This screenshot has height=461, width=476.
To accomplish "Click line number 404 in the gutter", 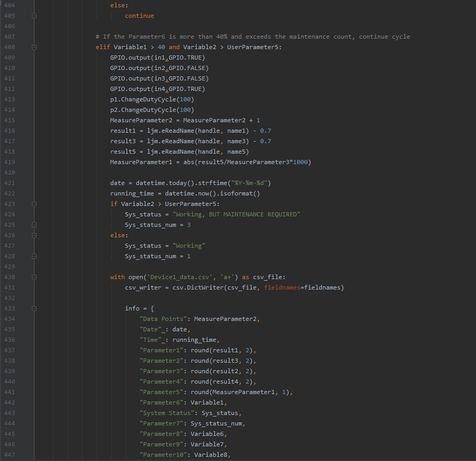I will pyautogui.click(x=9, y=5).
